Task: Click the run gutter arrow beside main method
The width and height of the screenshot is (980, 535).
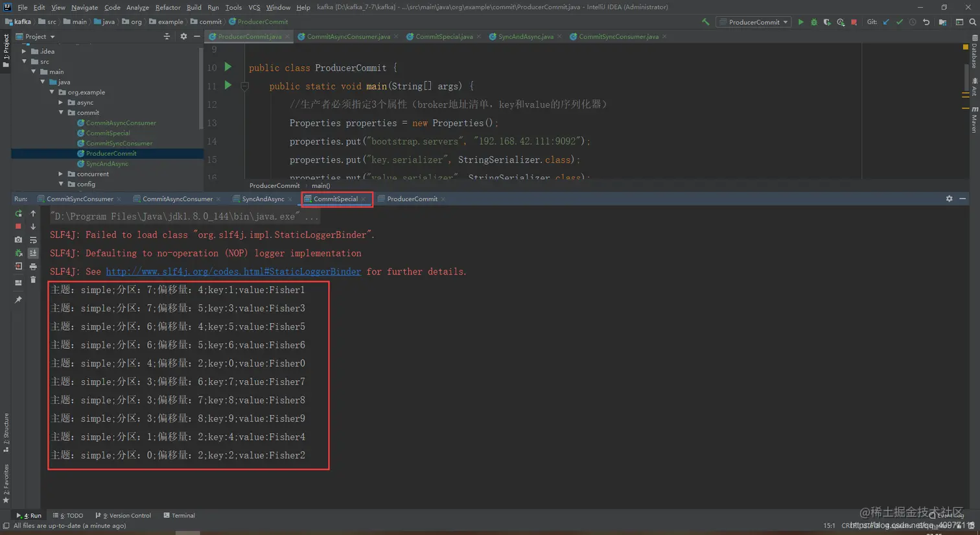Action: pyautogui.click(x=227, y=85)
